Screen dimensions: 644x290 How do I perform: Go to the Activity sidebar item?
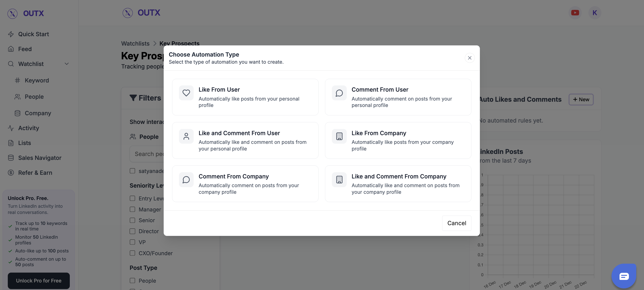pos(29,128)
